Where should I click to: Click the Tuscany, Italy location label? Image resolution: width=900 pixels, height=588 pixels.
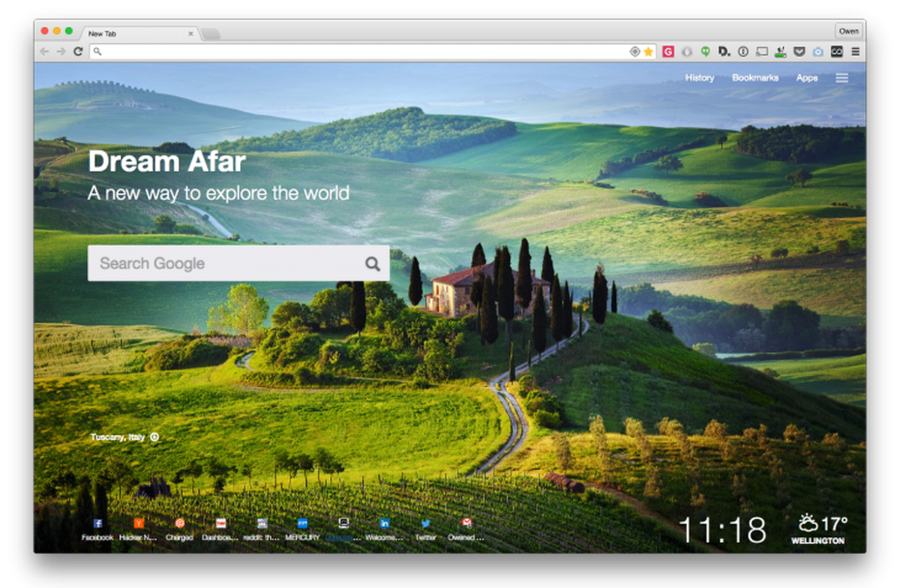click(x=118, y=436)
